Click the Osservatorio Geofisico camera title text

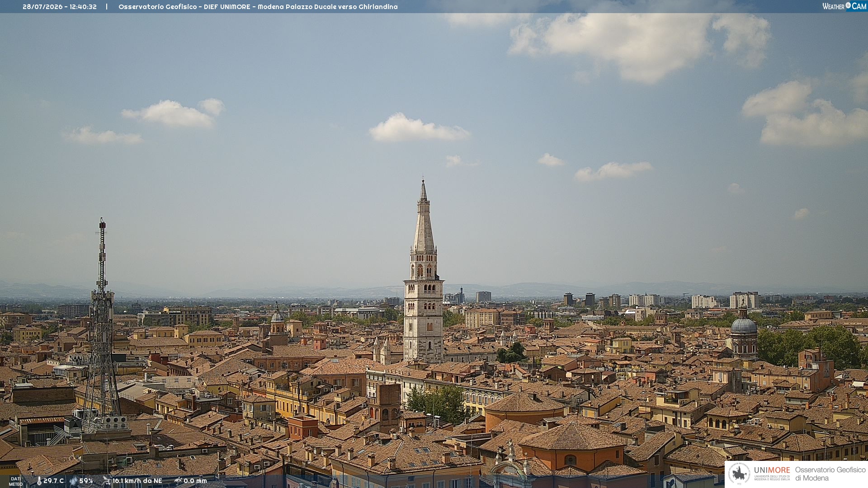pyautogui.click(x=258, y=7)
